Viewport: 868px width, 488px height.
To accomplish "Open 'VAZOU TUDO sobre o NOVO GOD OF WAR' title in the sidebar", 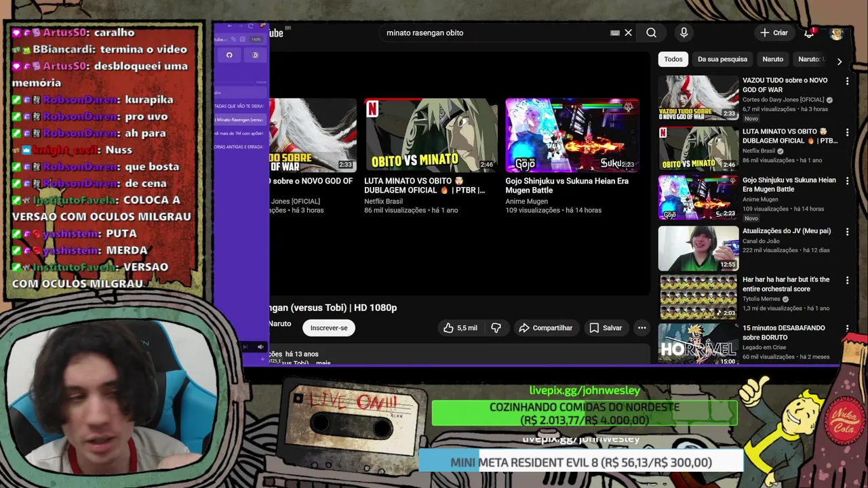I will pyautogui.click(x=785, y=85).
